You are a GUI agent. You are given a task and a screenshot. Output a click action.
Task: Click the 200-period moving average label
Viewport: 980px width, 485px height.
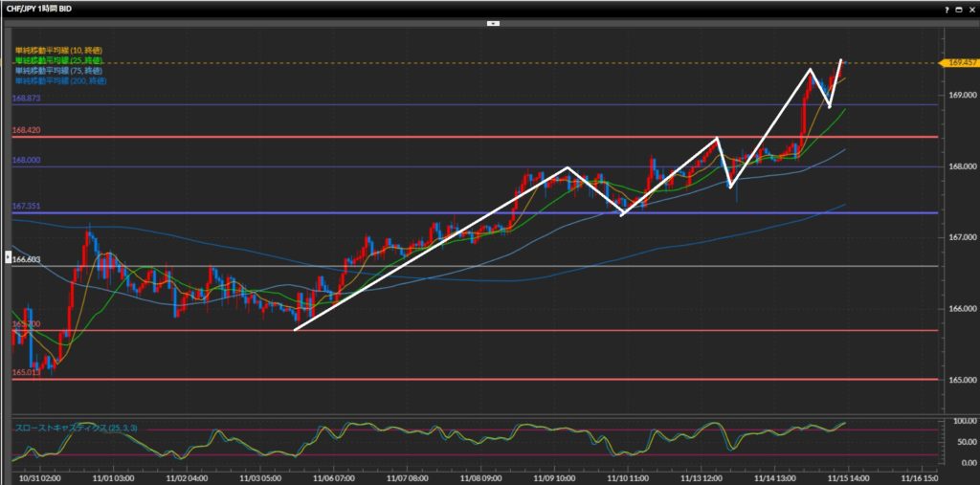click(x=59, y=81)
